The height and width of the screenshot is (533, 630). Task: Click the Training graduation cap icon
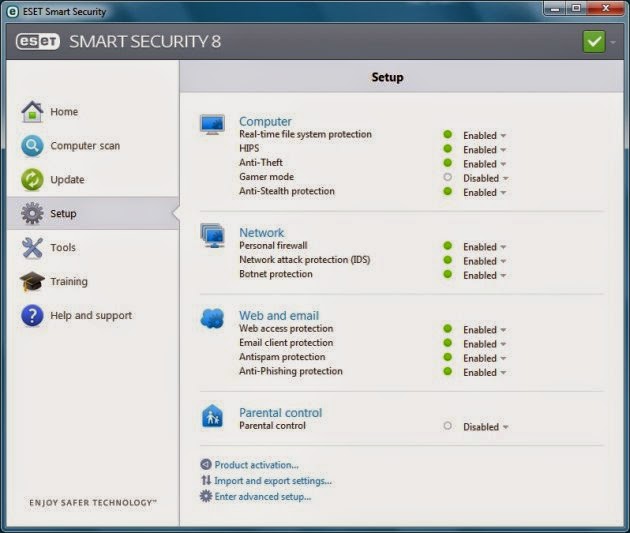[32, 281]
